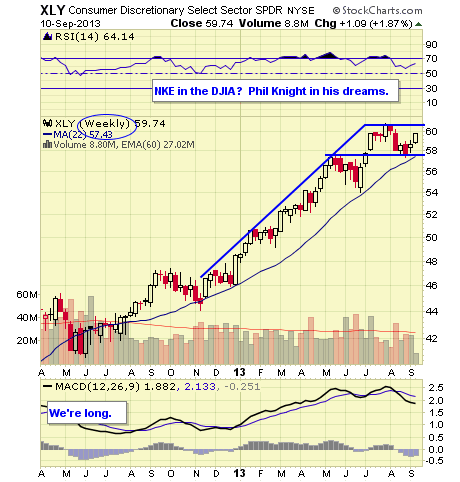Click the Volume 8.80M, EMA(60) 27.02M legend
The height and width of the screenshot is (482, 460).
point(124,145)
